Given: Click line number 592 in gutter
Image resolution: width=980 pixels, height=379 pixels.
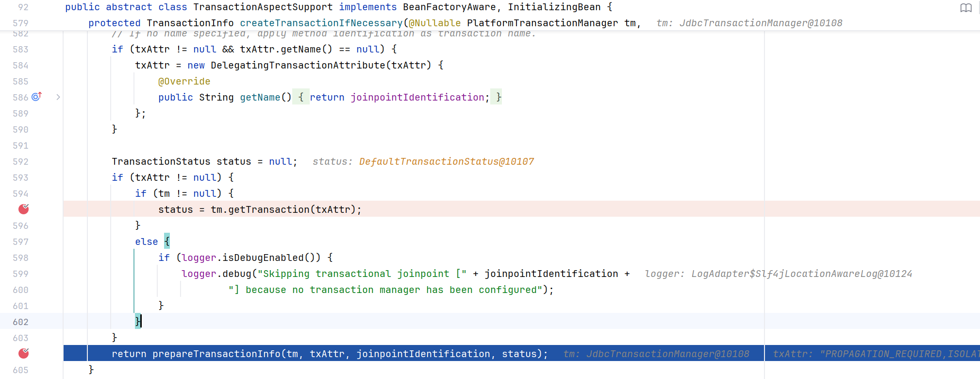Looking at the screenshot, I should pyautogui.click(x=20, y=161).
